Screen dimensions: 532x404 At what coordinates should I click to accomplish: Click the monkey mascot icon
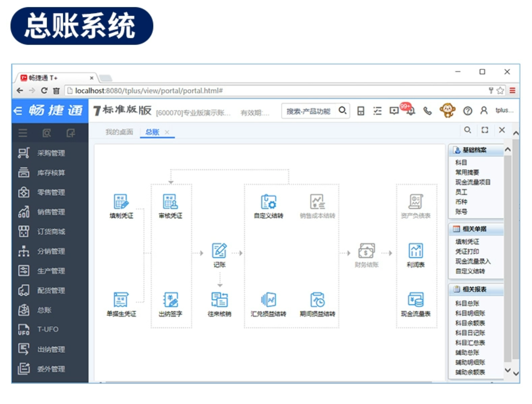[447, 110]
